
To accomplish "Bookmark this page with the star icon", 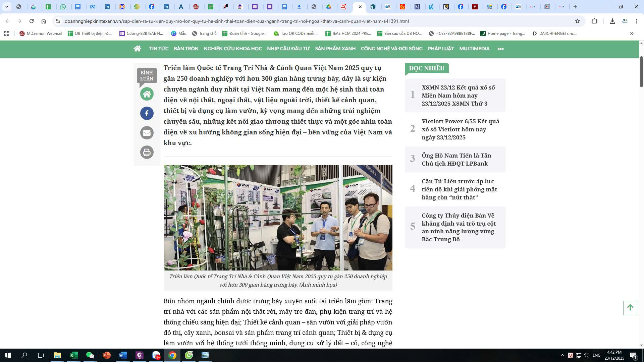I will [x=577, y=21].
